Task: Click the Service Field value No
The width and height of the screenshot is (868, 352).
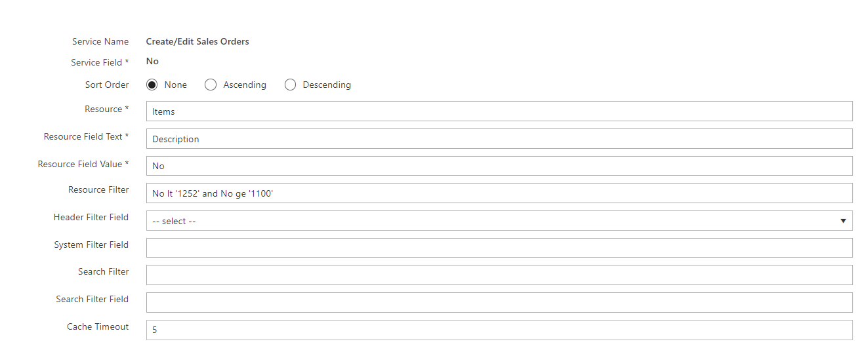Action: [x=152, y=61]
